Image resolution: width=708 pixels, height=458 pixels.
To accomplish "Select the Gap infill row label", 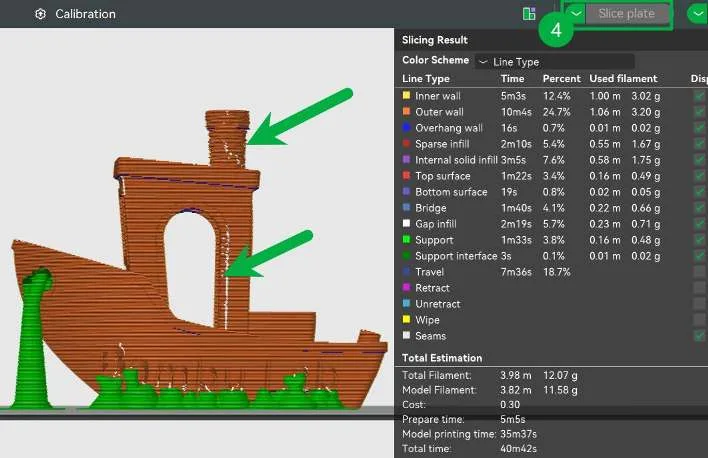I will pos(436,224).
